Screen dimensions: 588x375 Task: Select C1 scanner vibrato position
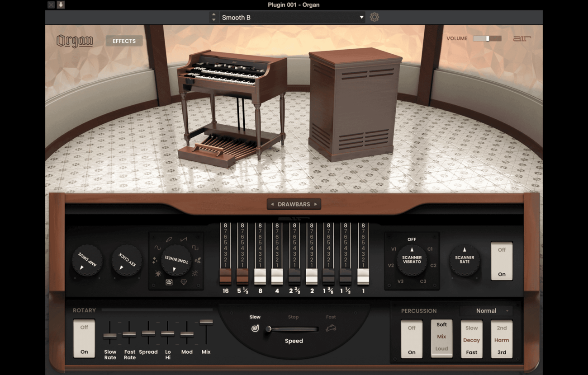[430, 249]
